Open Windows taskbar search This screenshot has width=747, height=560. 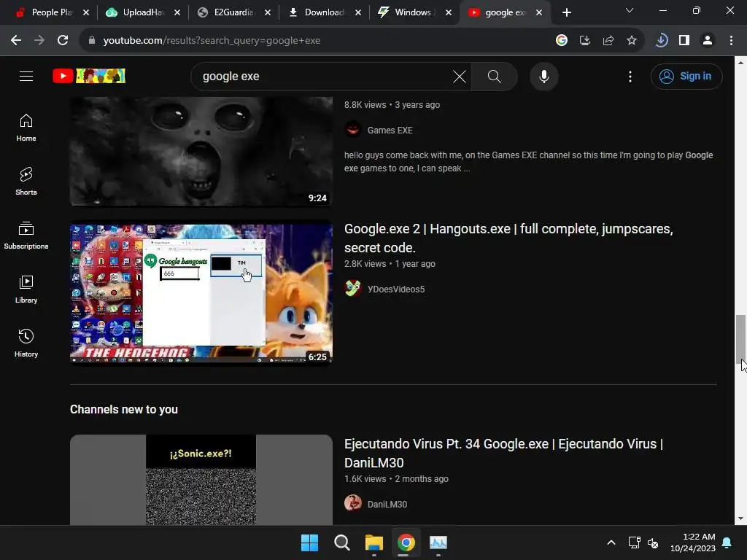click(341, 542)
